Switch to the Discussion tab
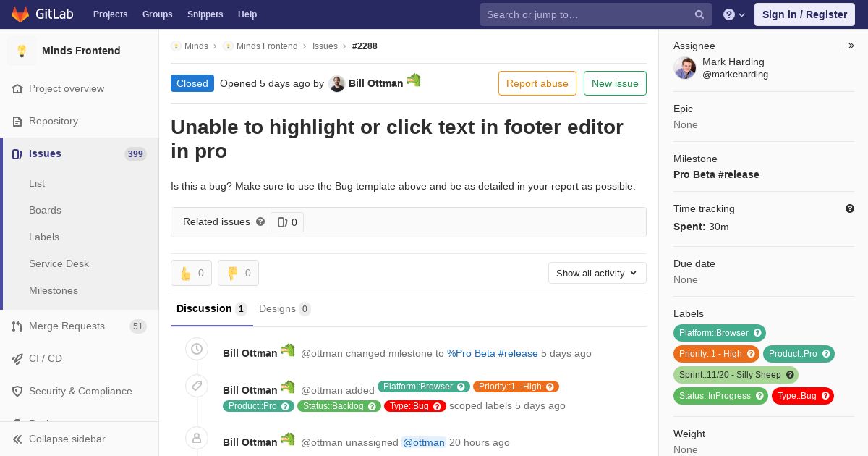The height and width of the screenshot is (456, 868). 212,309
